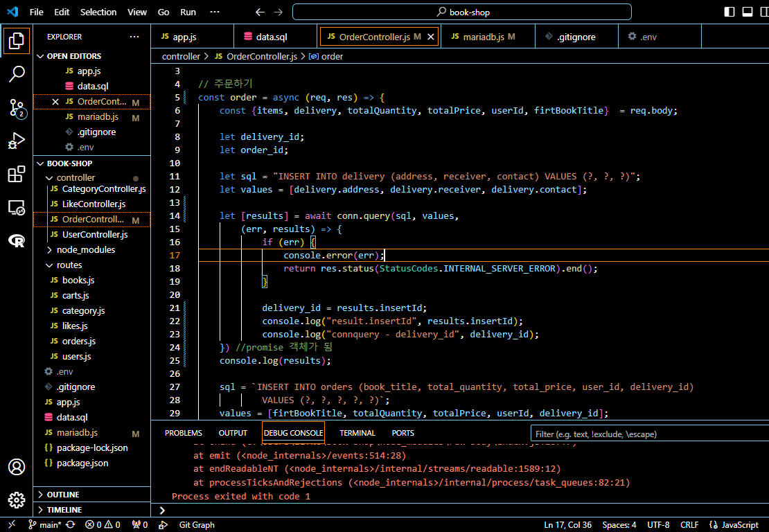Viewport: 769px width, 532px height.
Task: Switch to the app.js editor tab
Action: [x=193, y=37]
